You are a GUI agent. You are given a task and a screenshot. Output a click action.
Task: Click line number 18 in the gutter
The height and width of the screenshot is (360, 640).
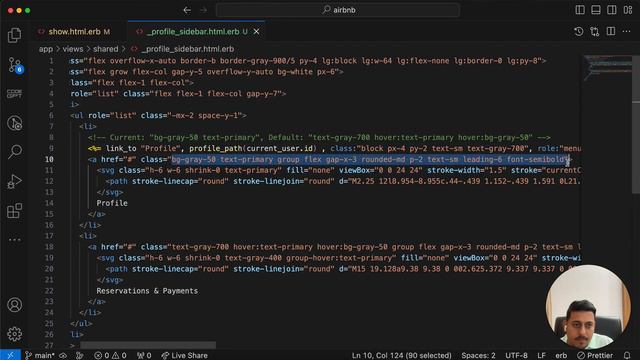point(49,247)
